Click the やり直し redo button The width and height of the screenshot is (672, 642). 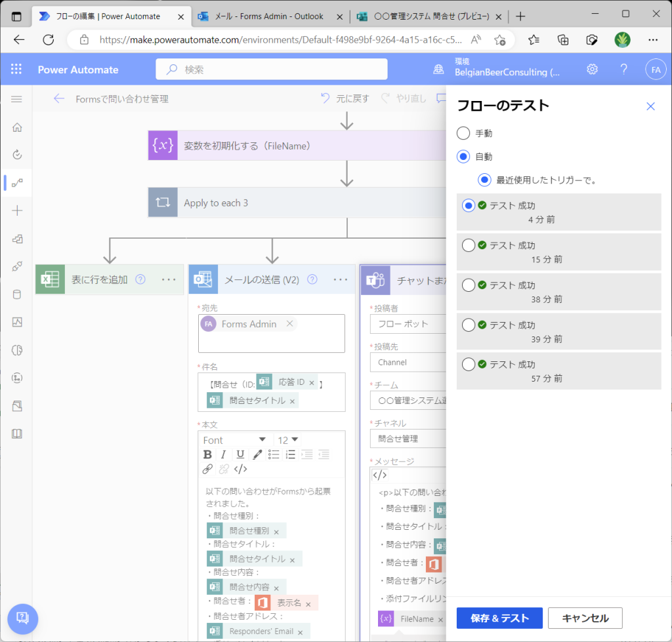click(404, 99)
